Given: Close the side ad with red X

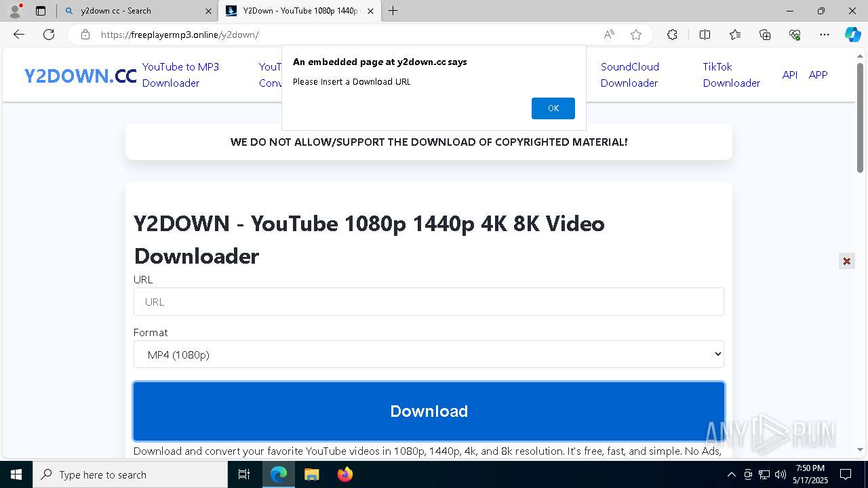Looking at the screenshot, I should (x=846, y=261).
